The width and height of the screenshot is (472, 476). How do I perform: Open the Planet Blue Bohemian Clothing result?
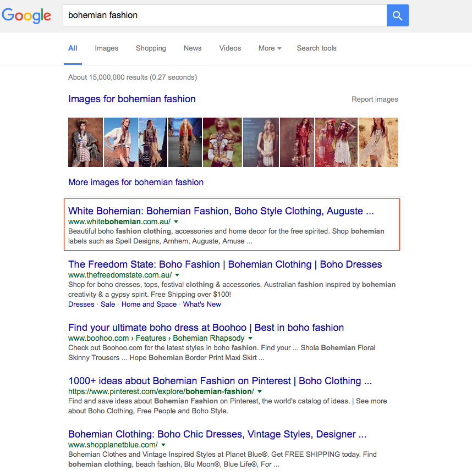pyautogui.click(x=217, y=434)
